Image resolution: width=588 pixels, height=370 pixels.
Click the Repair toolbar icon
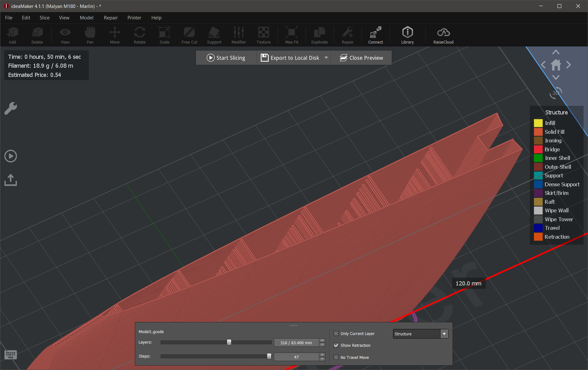pyautogui.click(x=348, y=35)
